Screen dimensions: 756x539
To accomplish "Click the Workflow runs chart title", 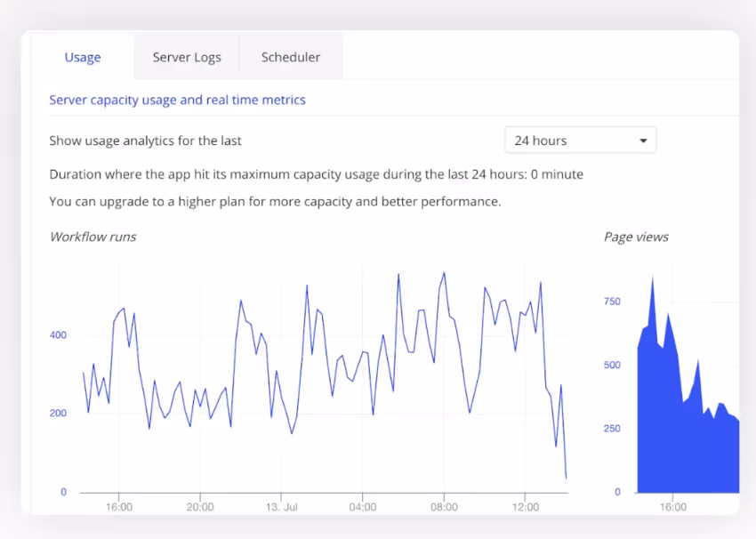I will pyautogui.click(x=93, y=237).
